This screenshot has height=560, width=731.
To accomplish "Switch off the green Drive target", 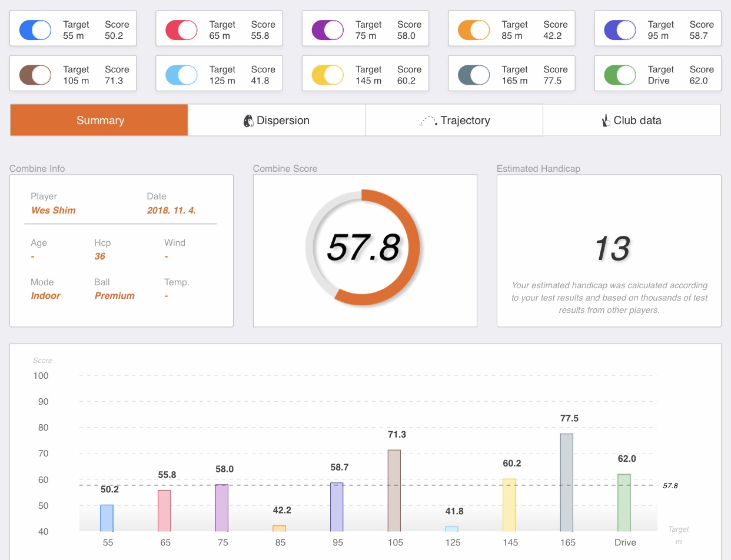I will [620, 75].
